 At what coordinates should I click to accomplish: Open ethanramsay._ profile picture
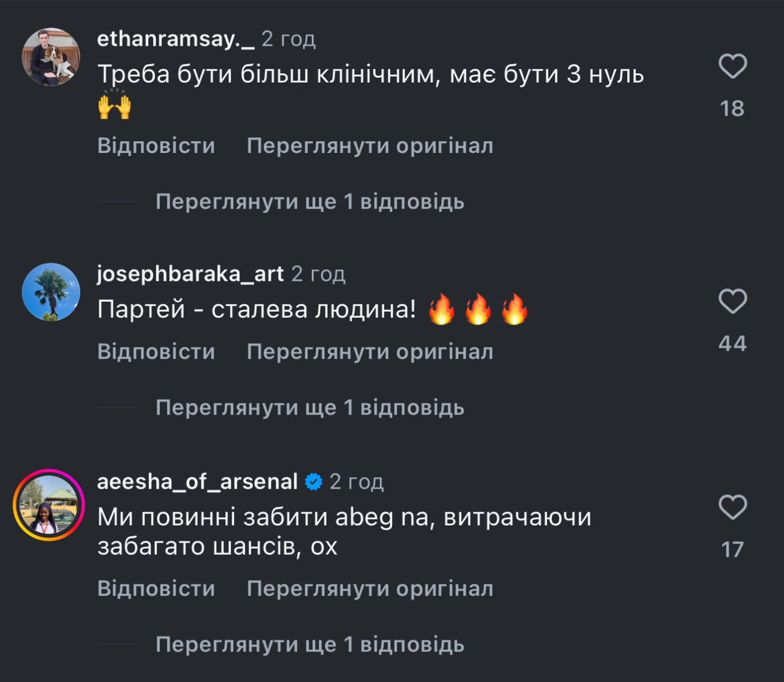(x=51, y=57)
